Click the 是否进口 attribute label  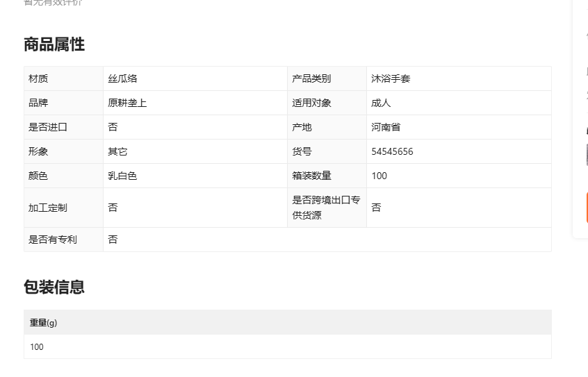click(48, 127)
